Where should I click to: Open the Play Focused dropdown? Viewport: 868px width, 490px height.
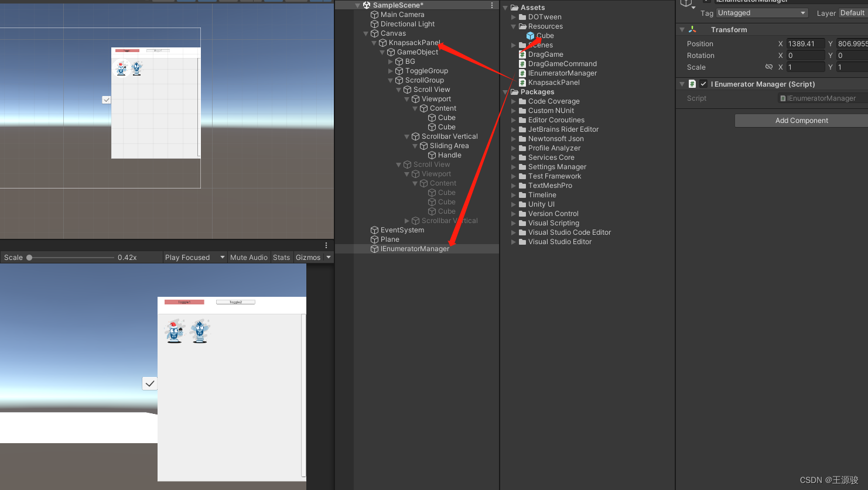pyautogui.click(x=195, y=258)
